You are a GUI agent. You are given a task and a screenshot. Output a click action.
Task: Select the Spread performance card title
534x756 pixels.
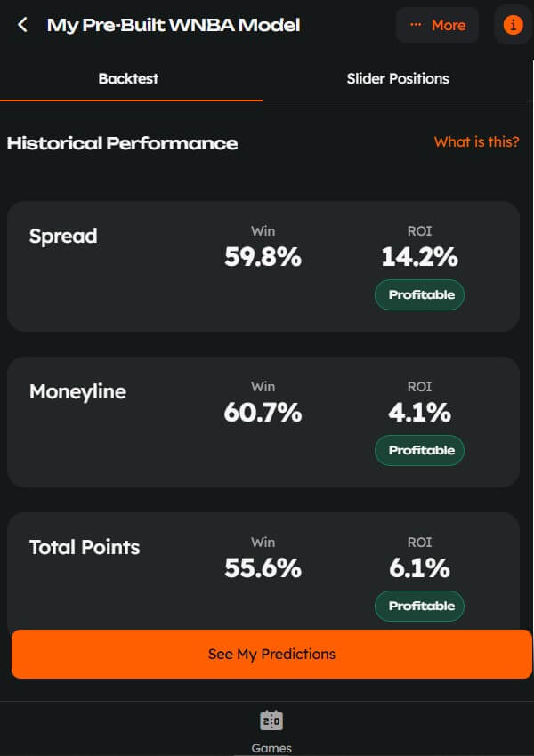coord(63,237)
